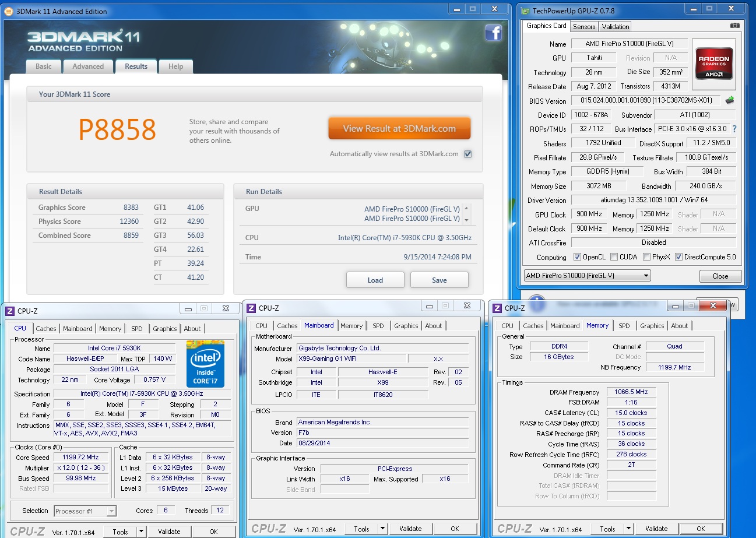This screenshot has width=756, height=538.
Task: Click the CPU-Z icon in the left CPU window
Action: pyautogui.click(x=10, y=311)
